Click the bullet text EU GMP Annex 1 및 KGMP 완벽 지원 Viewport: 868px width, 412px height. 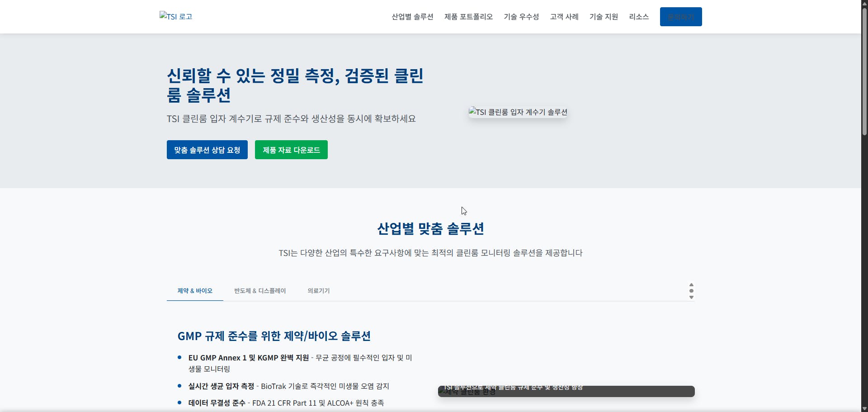[x=249, y=358]
